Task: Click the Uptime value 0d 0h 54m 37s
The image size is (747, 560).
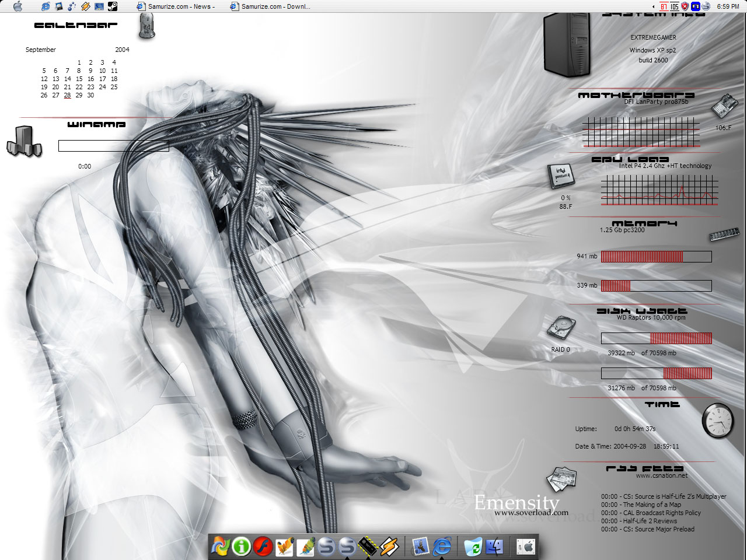Action: tap(635, 429)
